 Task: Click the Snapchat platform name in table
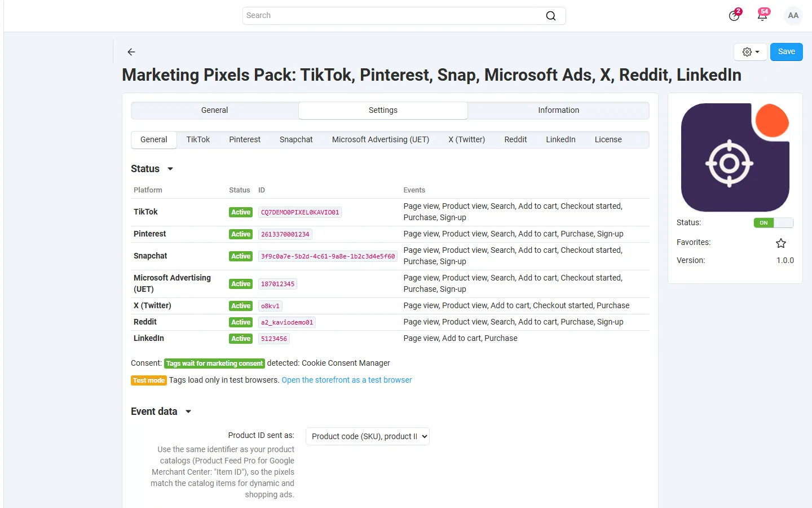click(x=151, y=256)
